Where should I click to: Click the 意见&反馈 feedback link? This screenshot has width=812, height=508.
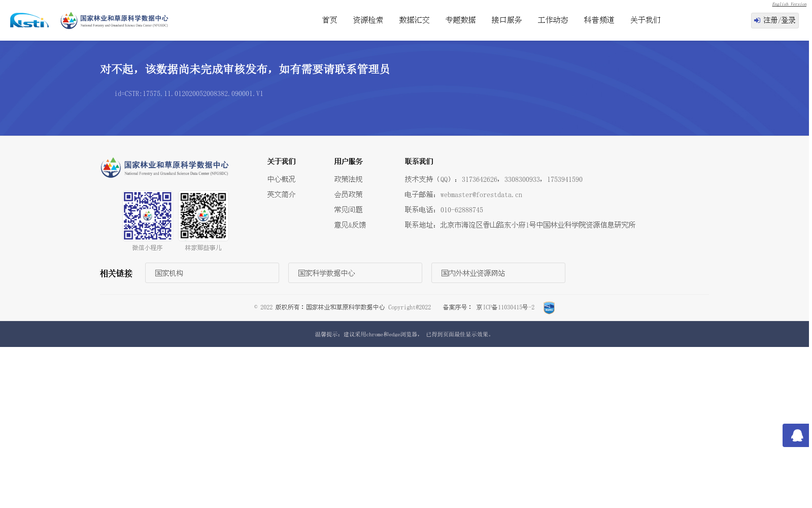[350, 225]
